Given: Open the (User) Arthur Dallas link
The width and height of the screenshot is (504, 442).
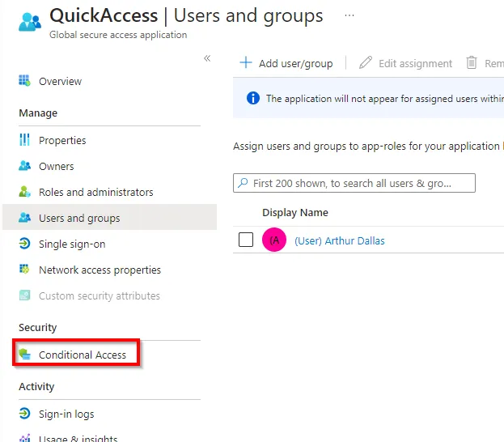Looking at the screenshot, I should [x=340, y=241].
